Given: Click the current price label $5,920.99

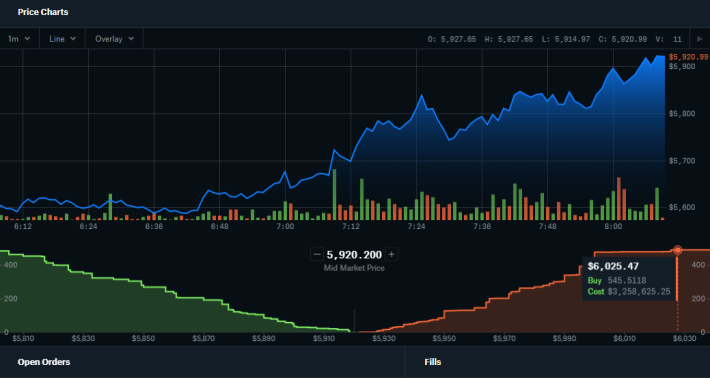Looking at the screenshot, I should [x=688, y=57].
